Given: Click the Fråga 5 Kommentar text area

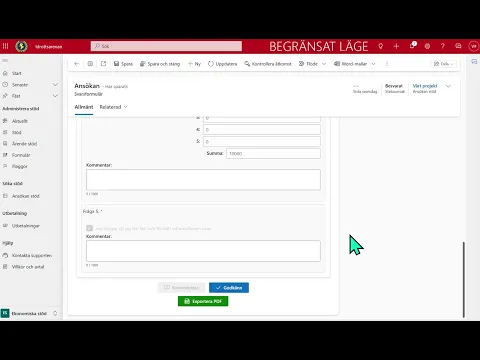Looking at the screenshot, I should click(x=203, y=251).
